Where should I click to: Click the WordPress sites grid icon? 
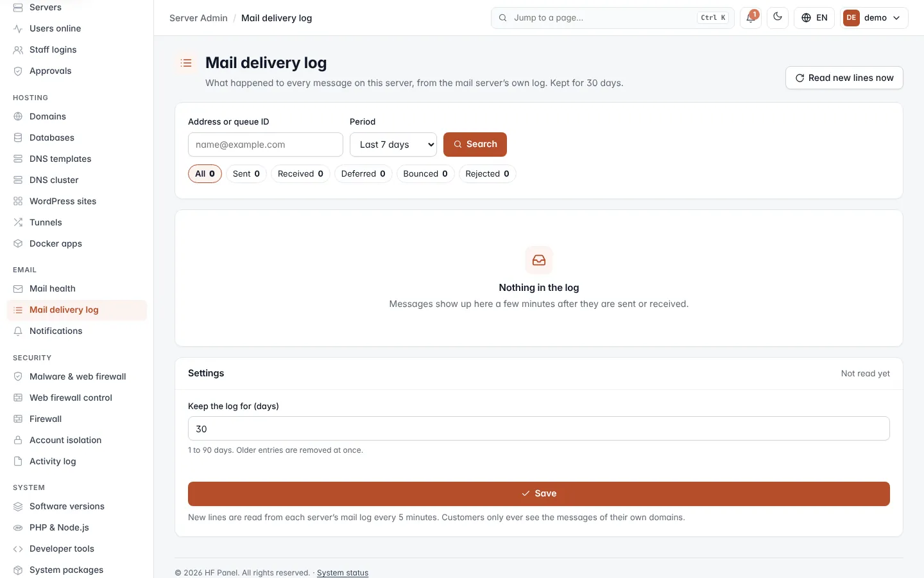click(x=18, y=202)
